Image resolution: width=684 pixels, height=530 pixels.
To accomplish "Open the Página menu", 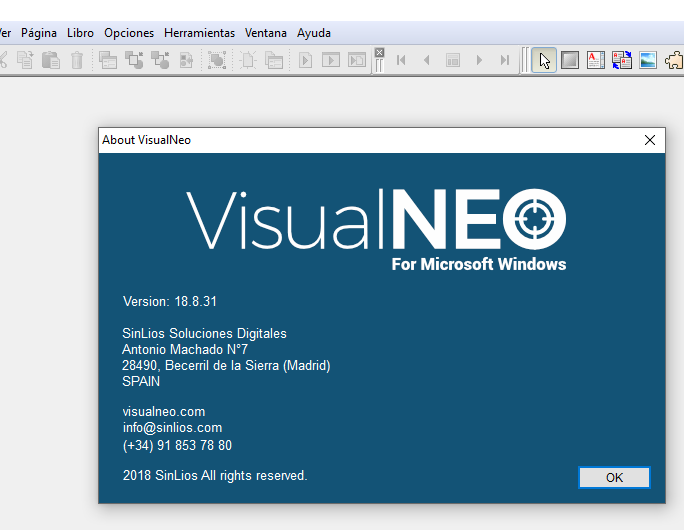I will pyautogui.click(x=39, y=33).
